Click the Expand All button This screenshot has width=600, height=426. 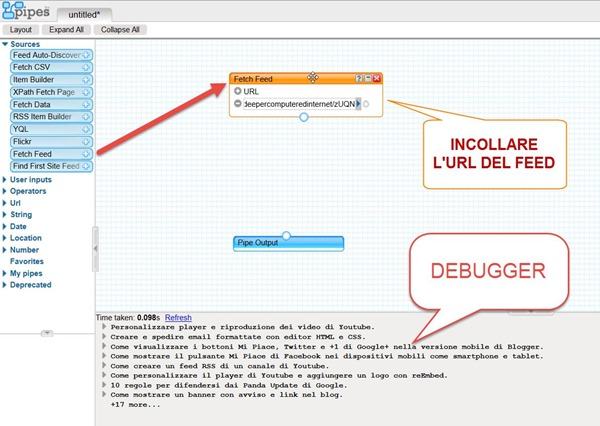(66, 29)
